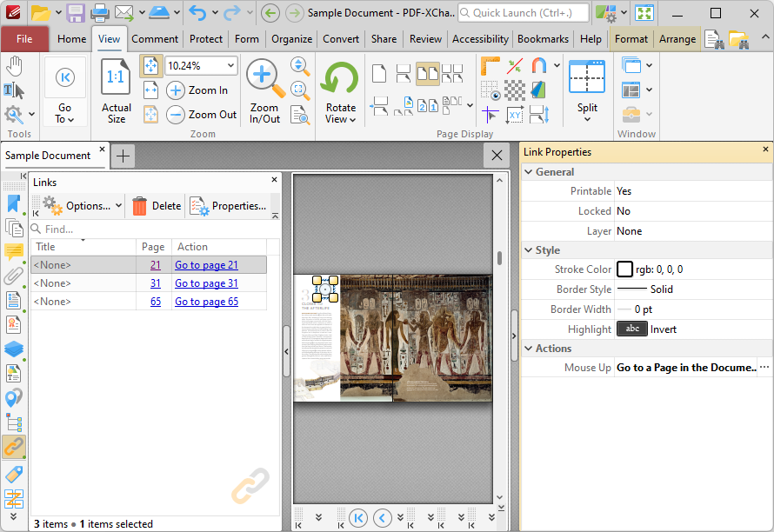The image size is (774, 532).
Task: Sort links by the Title column header
Action: 83,247
